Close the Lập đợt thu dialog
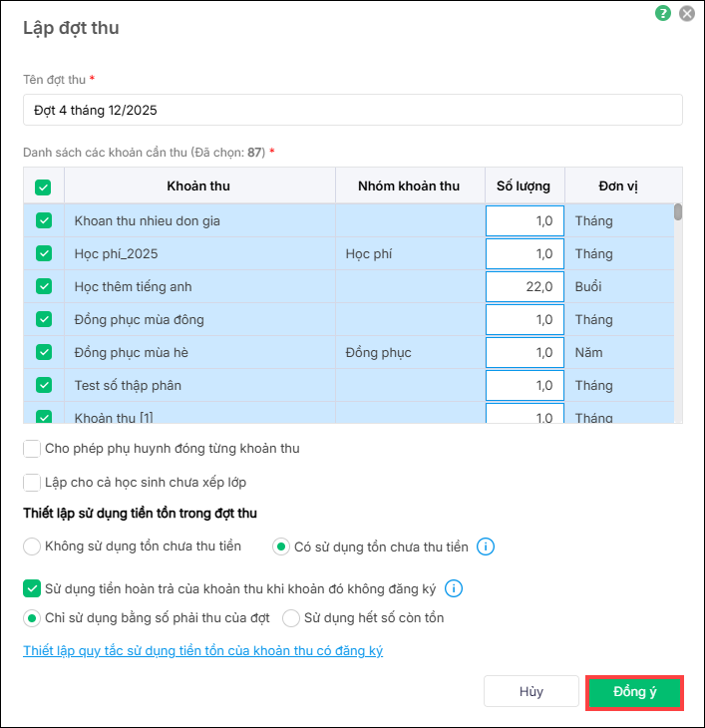705x728 pixels. click(687, 14)
